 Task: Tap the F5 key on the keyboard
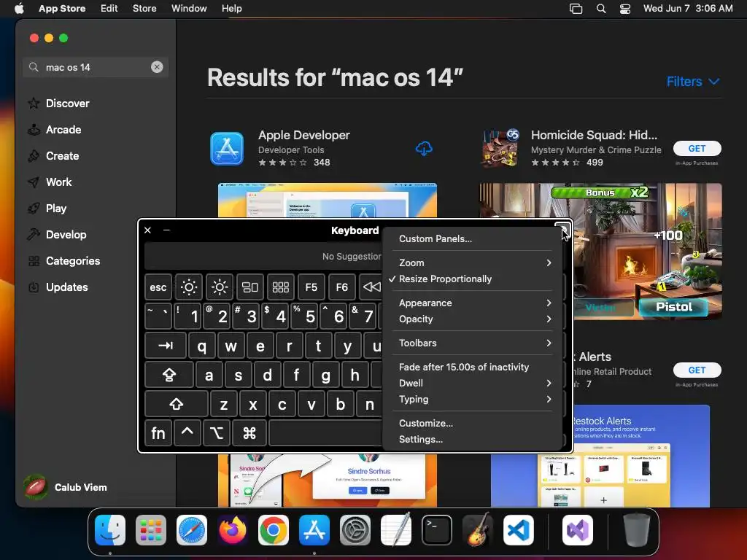(x=311, y=287)
